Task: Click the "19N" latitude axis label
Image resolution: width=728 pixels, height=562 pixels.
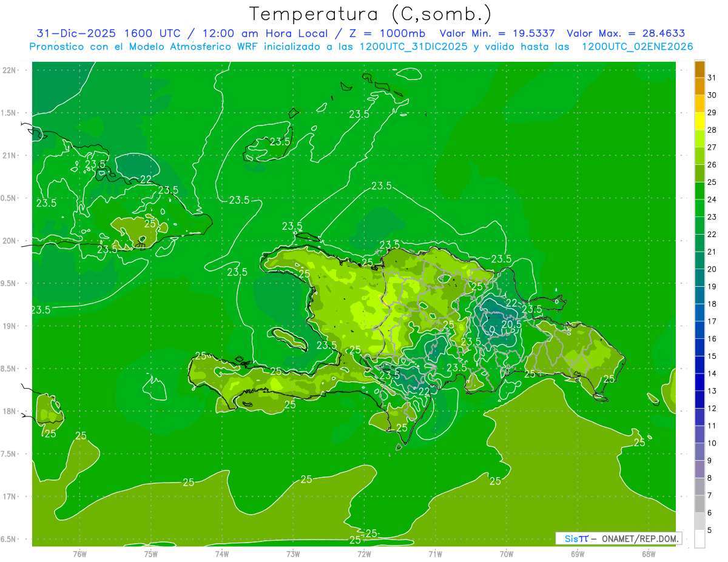Action: [x=10, y=326]
